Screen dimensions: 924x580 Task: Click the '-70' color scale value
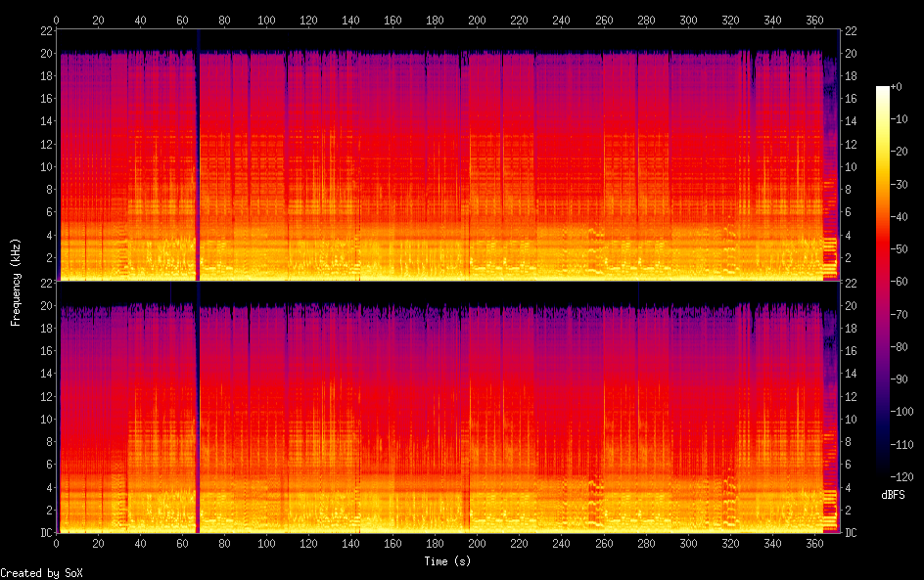[x=899, y=314]
